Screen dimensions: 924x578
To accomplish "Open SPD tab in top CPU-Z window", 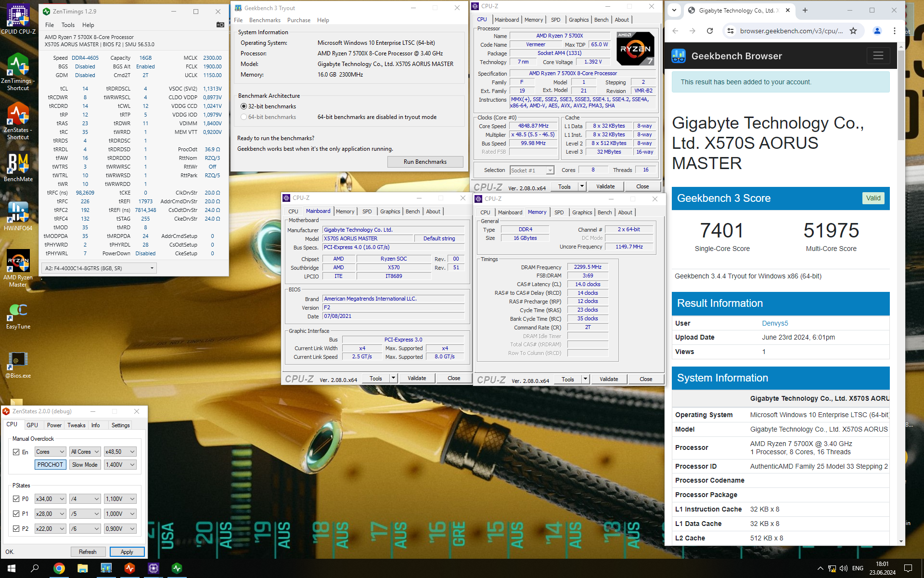I will pos(555,20).
